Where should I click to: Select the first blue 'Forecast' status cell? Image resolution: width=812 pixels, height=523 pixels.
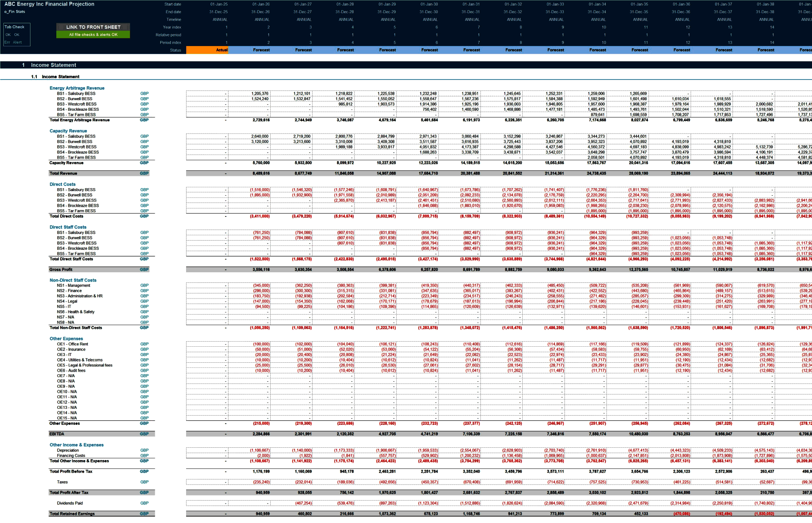[261, 50]
